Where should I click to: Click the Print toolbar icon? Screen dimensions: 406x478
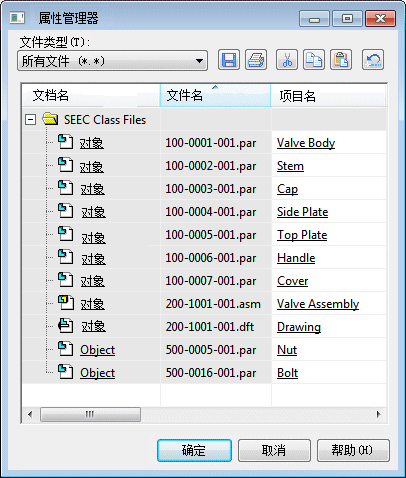point(256,60)
